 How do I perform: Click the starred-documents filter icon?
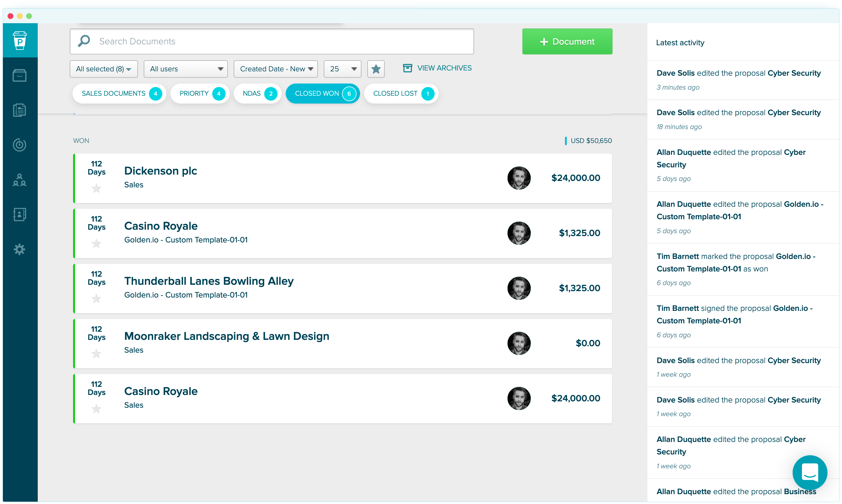tap(376, 69)
